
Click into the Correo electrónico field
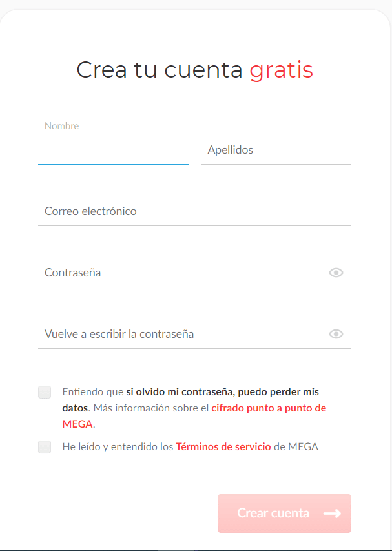194,211
